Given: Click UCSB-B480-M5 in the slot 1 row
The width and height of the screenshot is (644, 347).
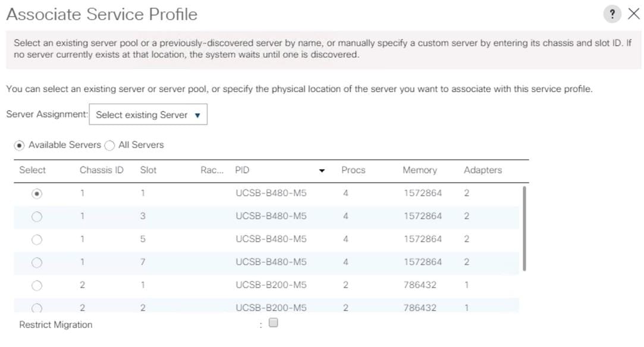Looking at the screenshot, I should coord(271,193).
